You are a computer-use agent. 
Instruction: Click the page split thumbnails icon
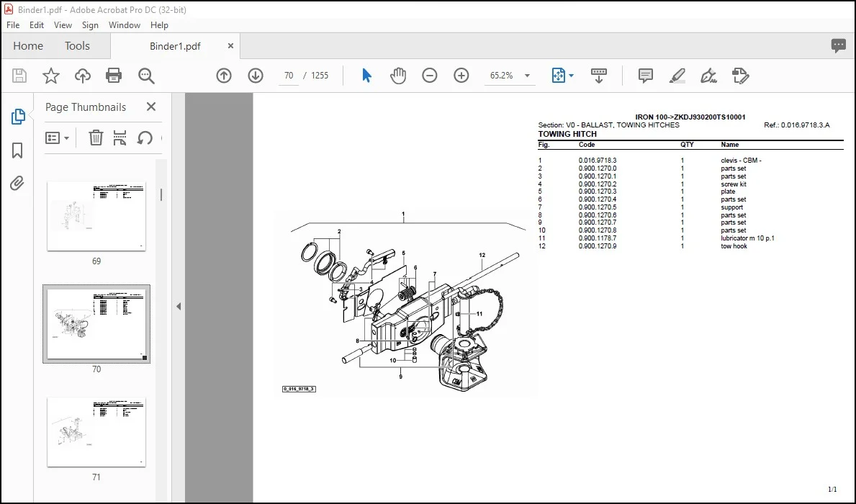[x=120, y=138]
